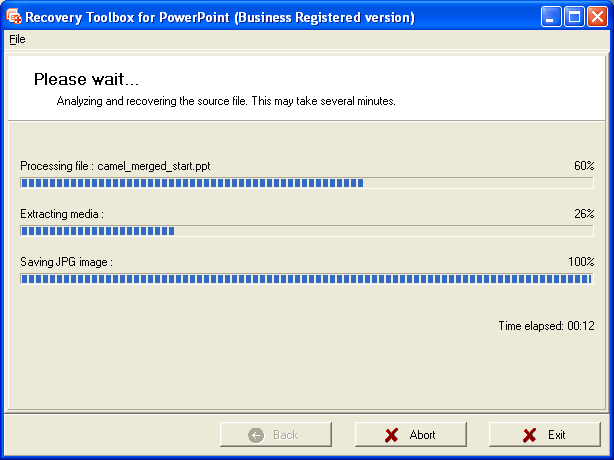Image resolution: width=614 pixels, height=460 pixels.
Task: Click the 'Processing file : camel_merged_start.ppt' label
Action: click(115, 166)
